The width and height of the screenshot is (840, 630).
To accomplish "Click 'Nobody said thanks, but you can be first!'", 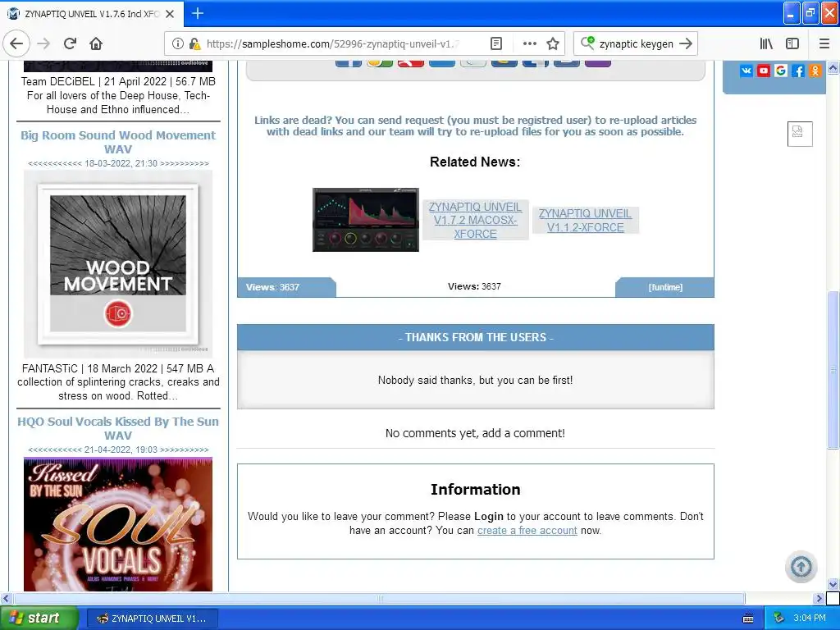I will click(x=475, y=380).
